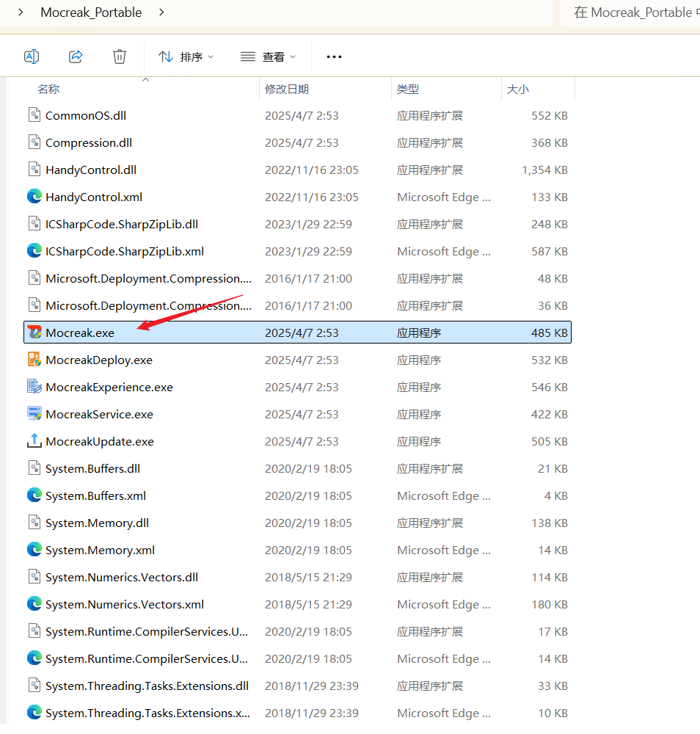Click the Rename toolbar icon
Image resolution: width=700 pixels, height=734 pixels.
[32, 57]
